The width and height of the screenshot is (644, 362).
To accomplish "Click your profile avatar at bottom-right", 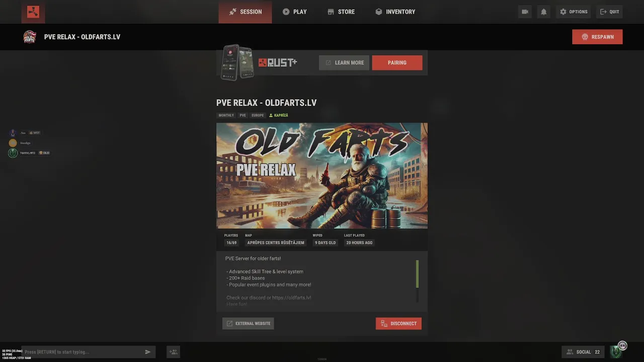I will point(616,352).
